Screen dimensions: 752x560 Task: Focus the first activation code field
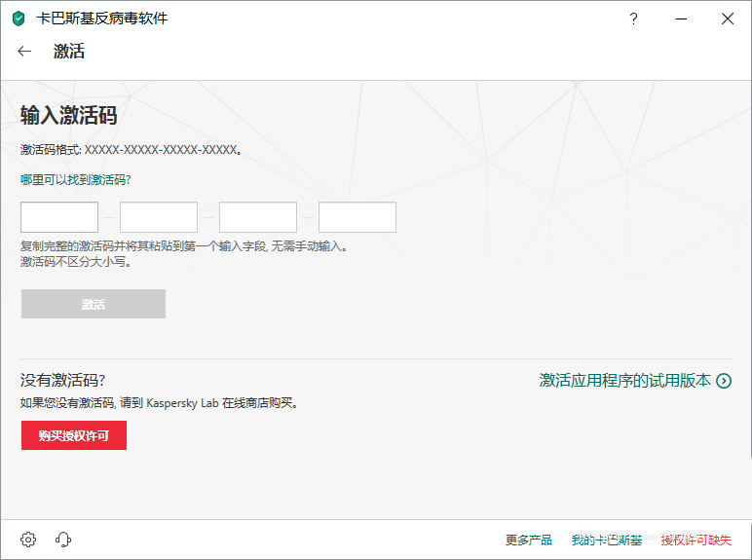[x=59, y=217]
